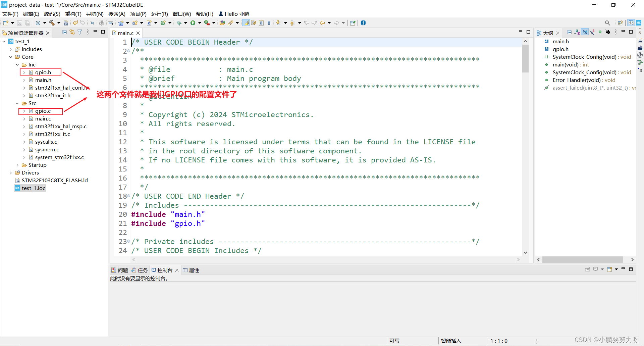Toggle Show Whitespace Characters pilcrow button
Image resolution: width=644 pixels, height=346 pixels.
[x=269, y=23]
